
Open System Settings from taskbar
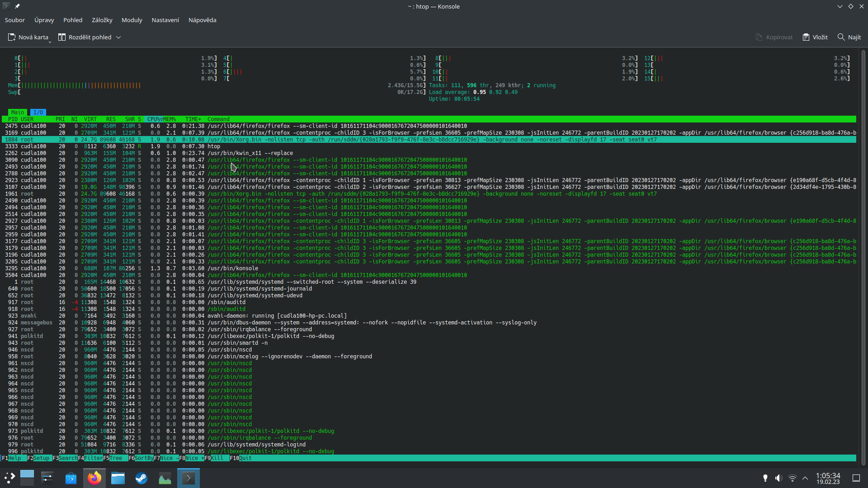(x=47, y=478)
